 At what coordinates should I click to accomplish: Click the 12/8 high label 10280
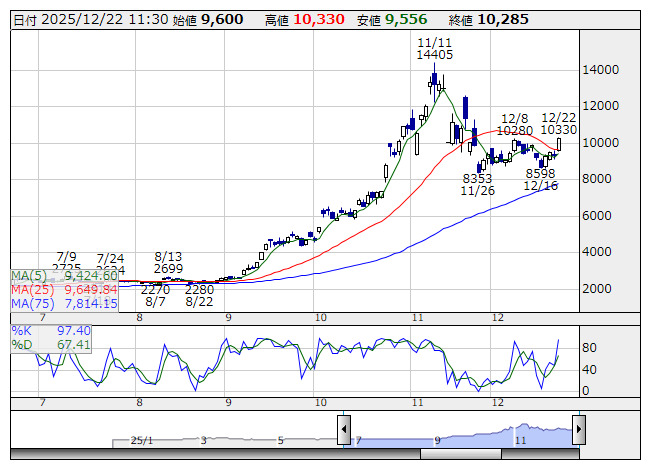(515, 130)
